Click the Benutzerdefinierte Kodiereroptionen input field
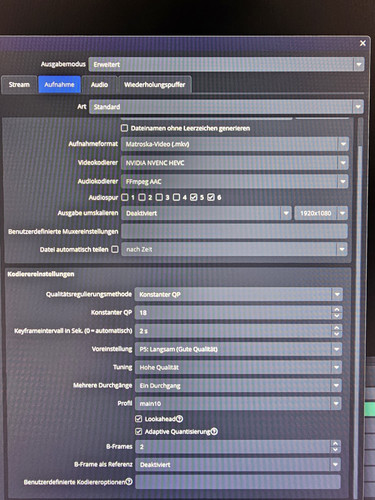Image resolution: width=375 pixels, height=500 pixels. (238, 482)
